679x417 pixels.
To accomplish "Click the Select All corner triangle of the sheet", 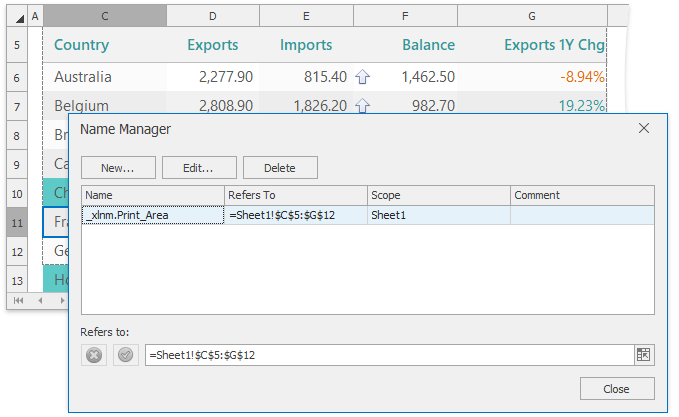I will pyautogui.click(x=17, y=17).
